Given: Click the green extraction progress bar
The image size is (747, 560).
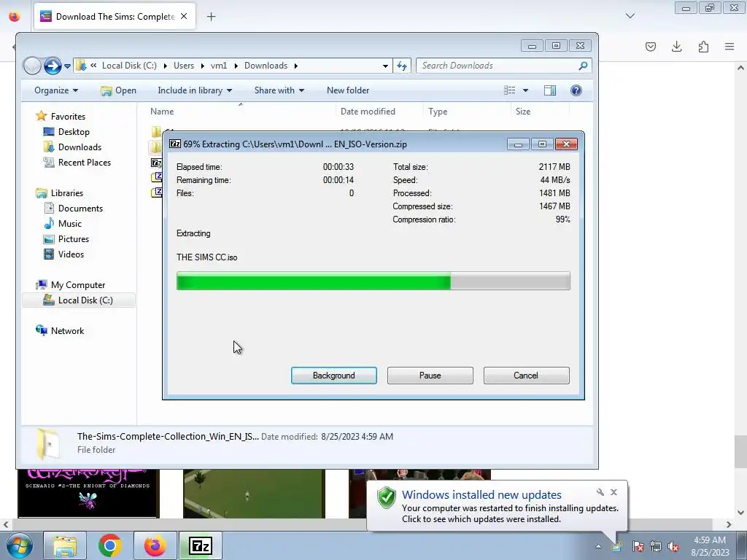Looking at the screenshot, I should [x=373, y=281].
